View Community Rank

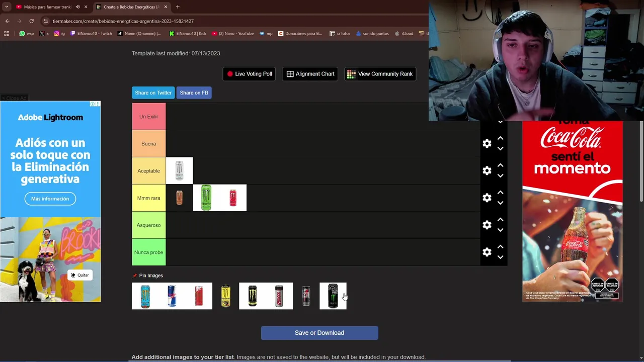pyautogui.click(x=380, y=74)
